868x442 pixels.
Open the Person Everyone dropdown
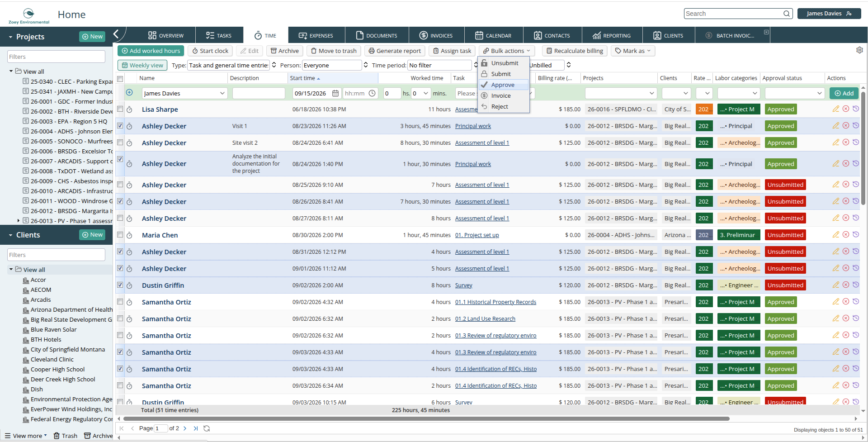[x=335, y=65]
